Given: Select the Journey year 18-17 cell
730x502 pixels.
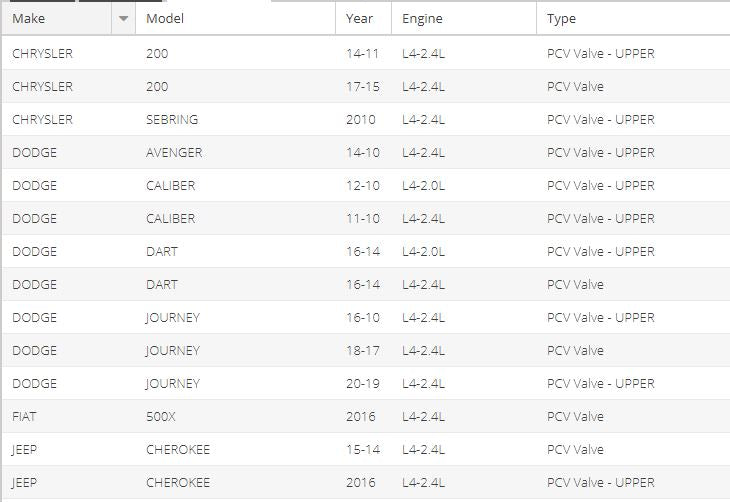Looking at the screenshot, I should coord(362,350).
